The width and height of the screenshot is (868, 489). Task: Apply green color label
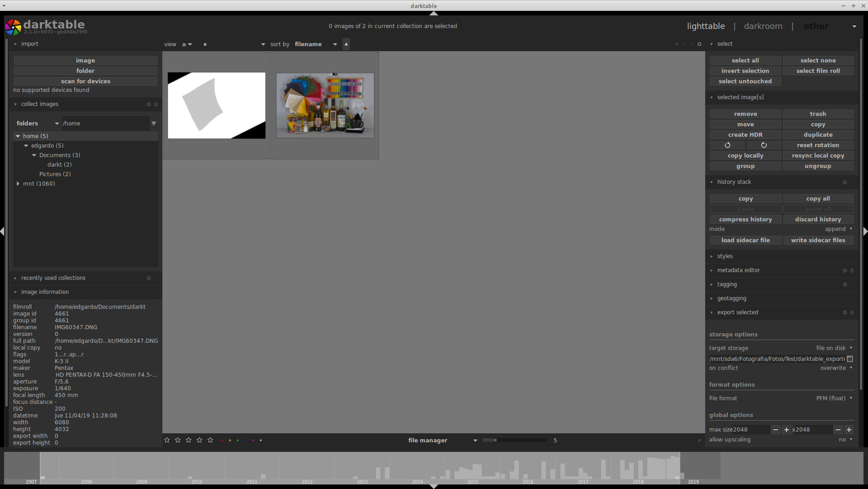(237, 440)
